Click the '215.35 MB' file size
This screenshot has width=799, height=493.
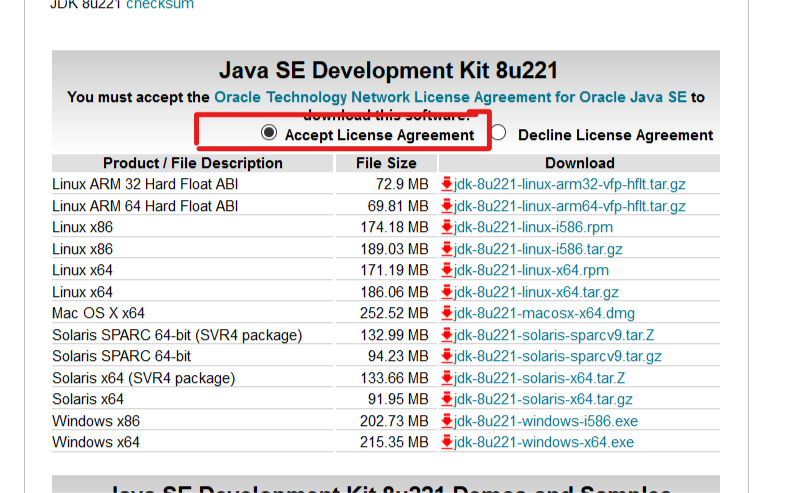click(x=394, y=442)
